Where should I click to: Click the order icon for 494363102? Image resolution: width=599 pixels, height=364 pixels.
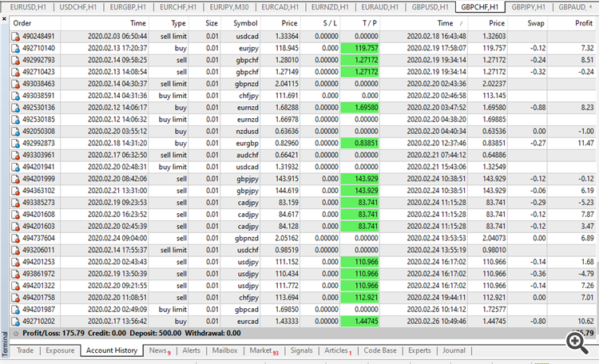tap(15, 191)
